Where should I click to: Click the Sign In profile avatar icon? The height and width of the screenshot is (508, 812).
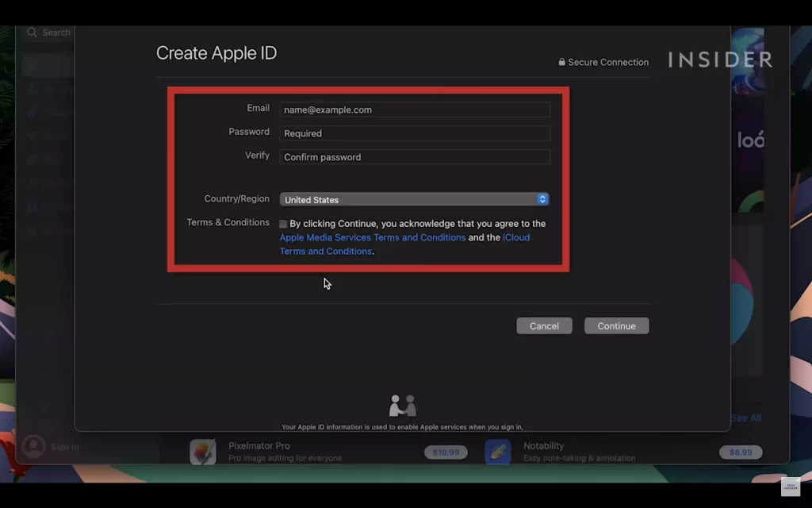(x=33, y=446)
